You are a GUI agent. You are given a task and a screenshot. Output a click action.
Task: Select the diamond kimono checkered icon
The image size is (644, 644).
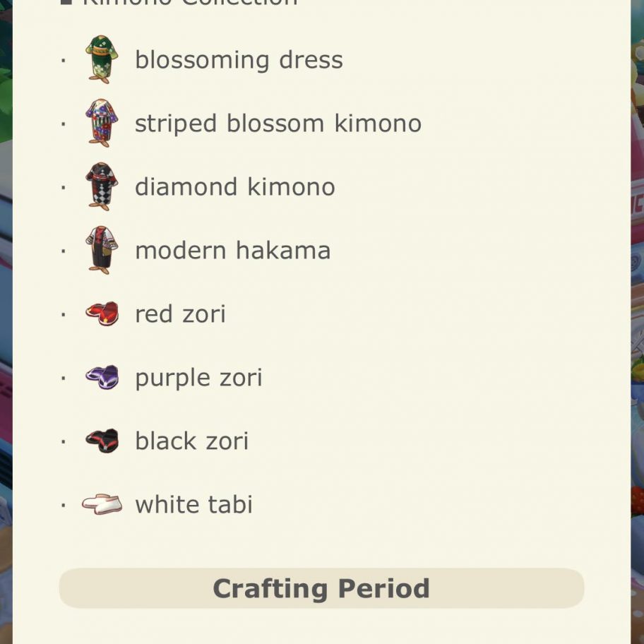(102, 186)
